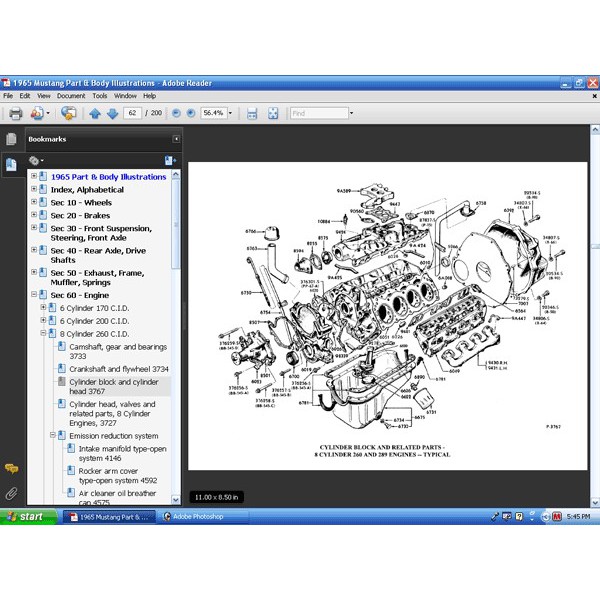Click the help question mark tray icon
600x600 pixels.
point(519,517)
